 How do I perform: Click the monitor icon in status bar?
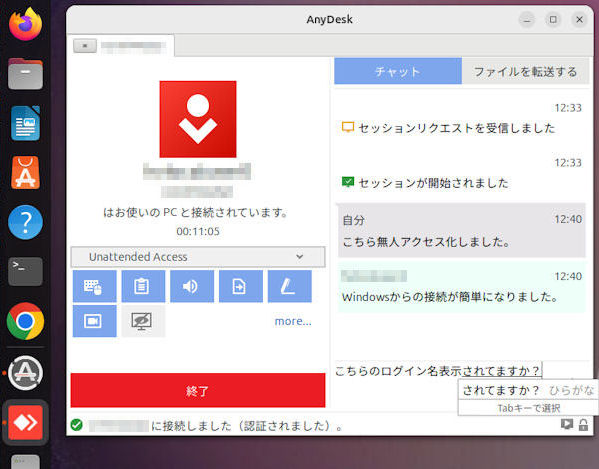567,424
